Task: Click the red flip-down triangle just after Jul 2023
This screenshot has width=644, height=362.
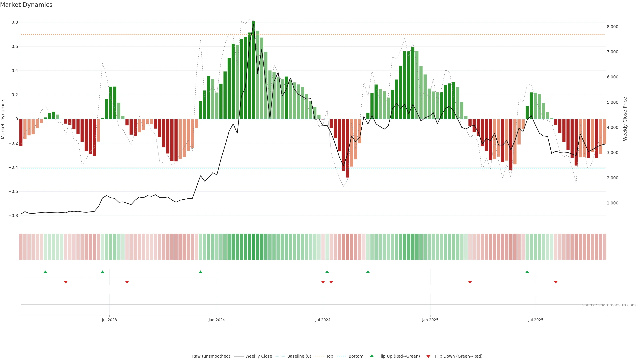Action: (x=127, y=282)
